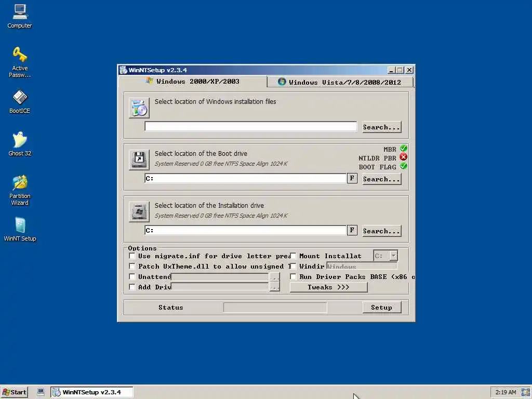The height and width of the screenshot is (399, 532).
Task: Open Partition Wizard desktop icon
Action: [x=20, y=190]
